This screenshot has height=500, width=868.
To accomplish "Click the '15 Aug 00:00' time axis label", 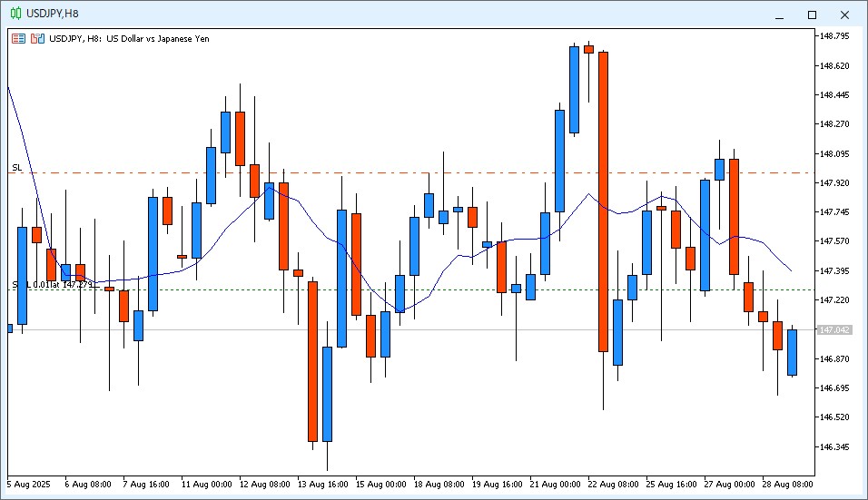I will tap(380, 485).
